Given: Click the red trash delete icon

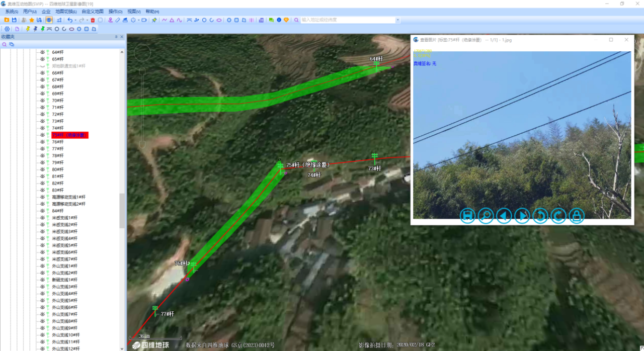Looking at the screenshot, I should pyautogui.click(x=93, y=20).
